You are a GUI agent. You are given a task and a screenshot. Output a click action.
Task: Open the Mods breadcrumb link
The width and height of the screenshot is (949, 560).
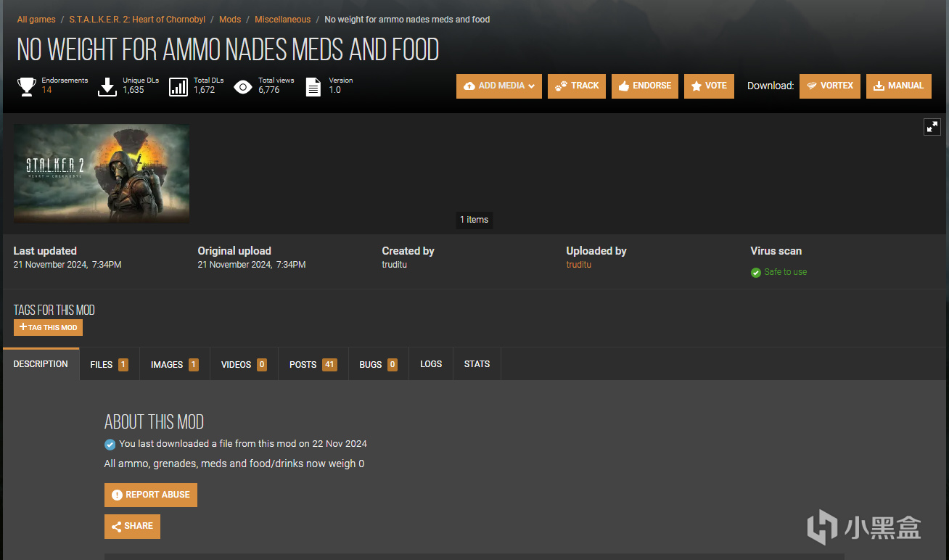coord(230,20)
